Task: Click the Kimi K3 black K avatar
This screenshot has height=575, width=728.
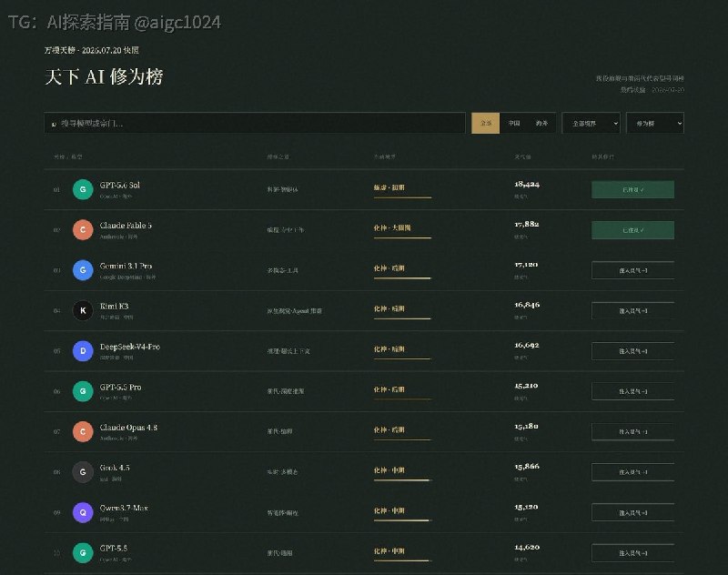Action: pyautogui.click(x=83, y=310)
